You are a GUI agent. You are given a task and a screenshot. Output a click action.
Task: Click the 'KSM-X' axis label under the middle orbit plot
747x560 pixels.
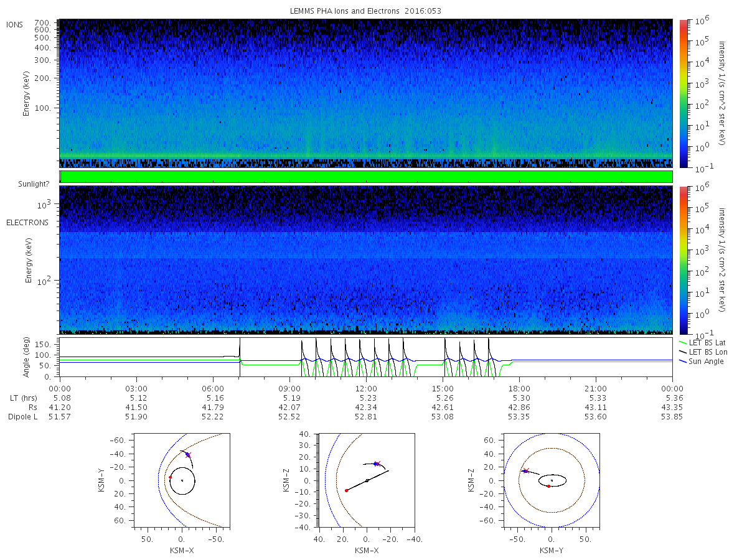click(367, 549)
